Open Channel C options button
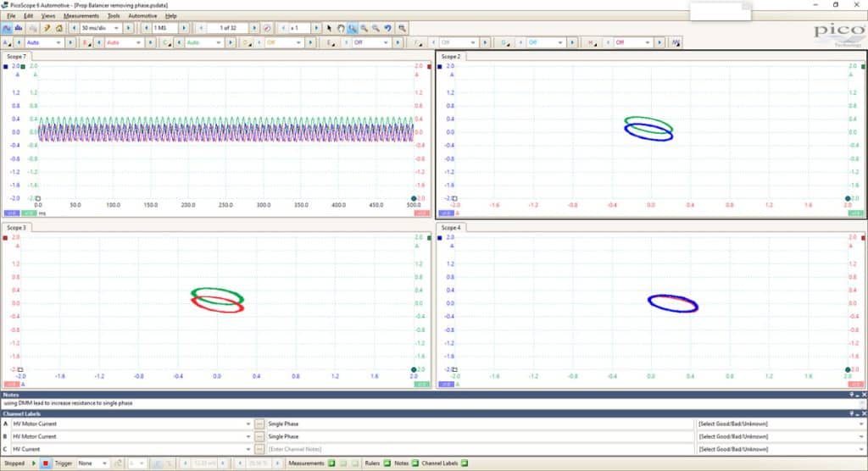868x471 pixels. (x=167, y=42)
